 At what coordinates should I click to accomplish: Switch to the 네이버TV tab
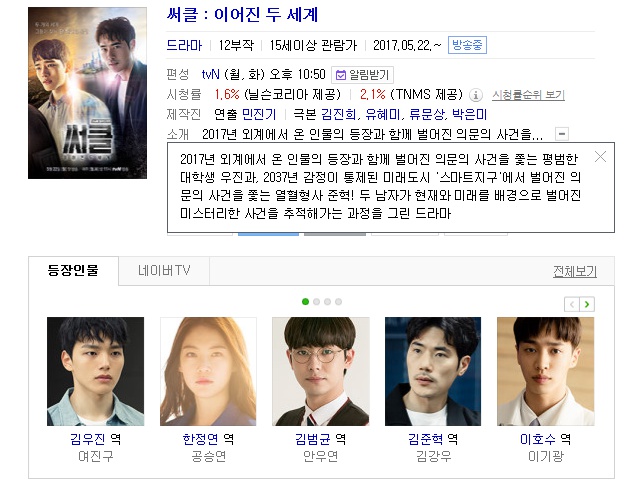164,270
